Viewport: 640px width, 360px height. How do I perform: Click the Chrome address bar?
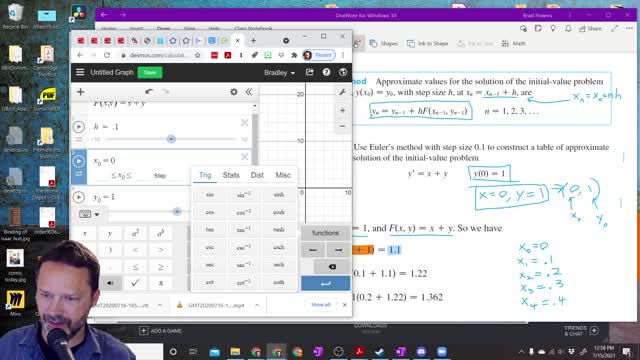click(x=157, y=55)
